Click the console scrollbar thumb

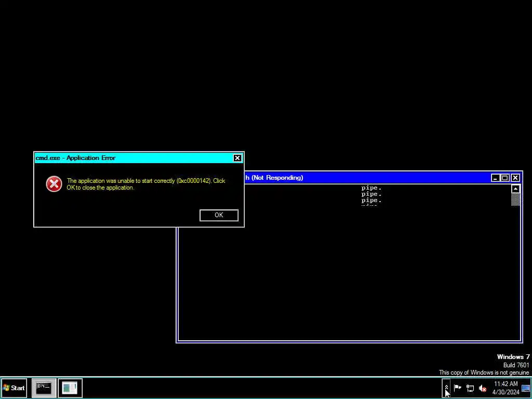pos(516,199)
